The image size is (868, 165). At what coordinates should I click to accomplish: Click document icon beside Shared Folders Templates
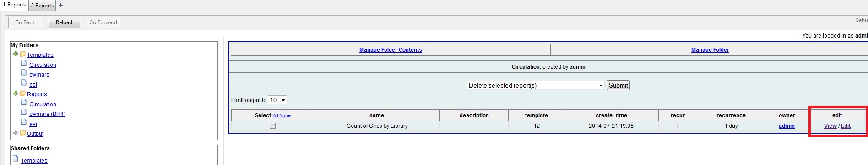pyautogui.click(x=15, y=159)
